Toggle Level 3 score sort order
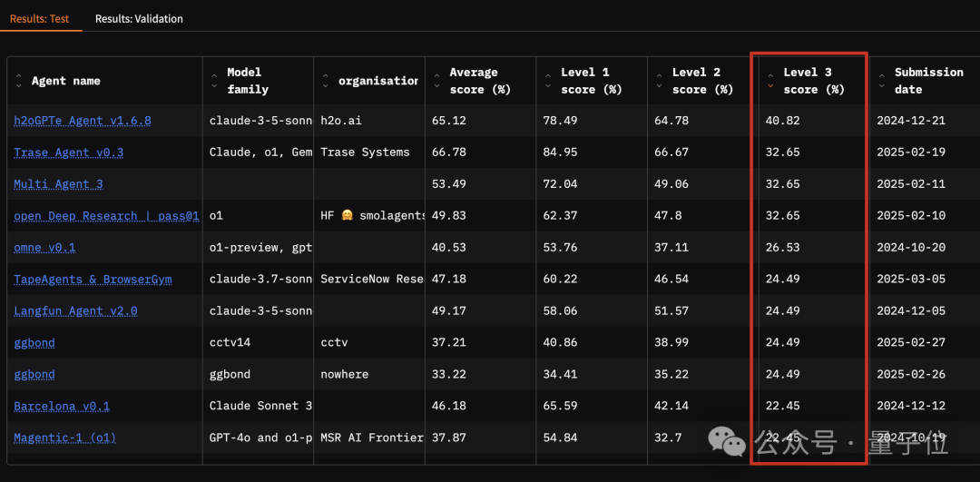The image size is (980, 482). 771,81
